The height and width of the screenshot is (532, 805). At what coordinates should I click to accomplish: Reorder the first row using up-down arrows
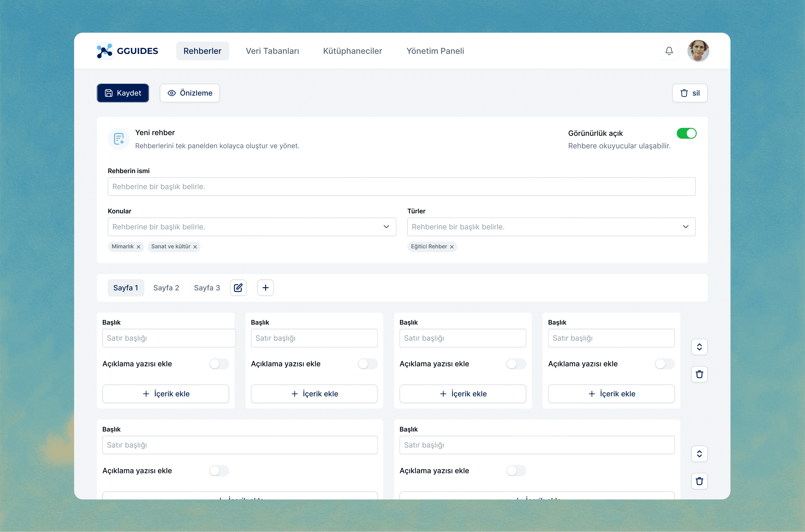point(699,347)
